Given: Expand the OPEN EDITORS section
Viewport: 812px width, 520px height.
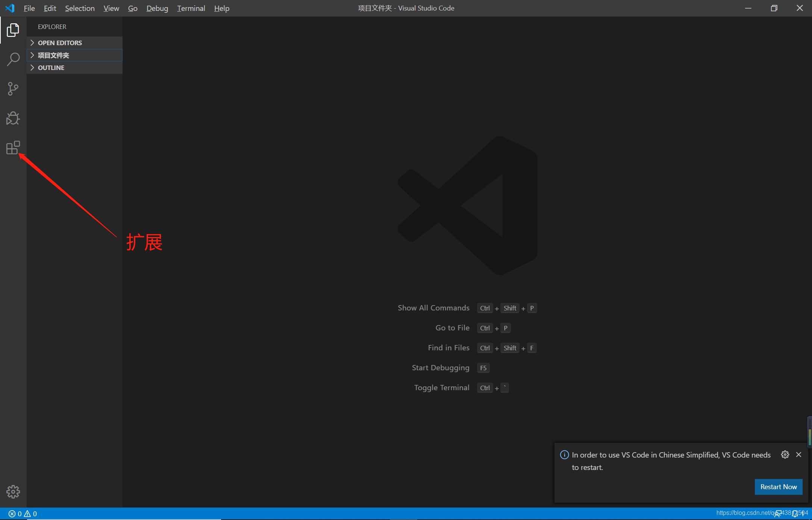Looking at the screenshot, I should tap(74, 43).
